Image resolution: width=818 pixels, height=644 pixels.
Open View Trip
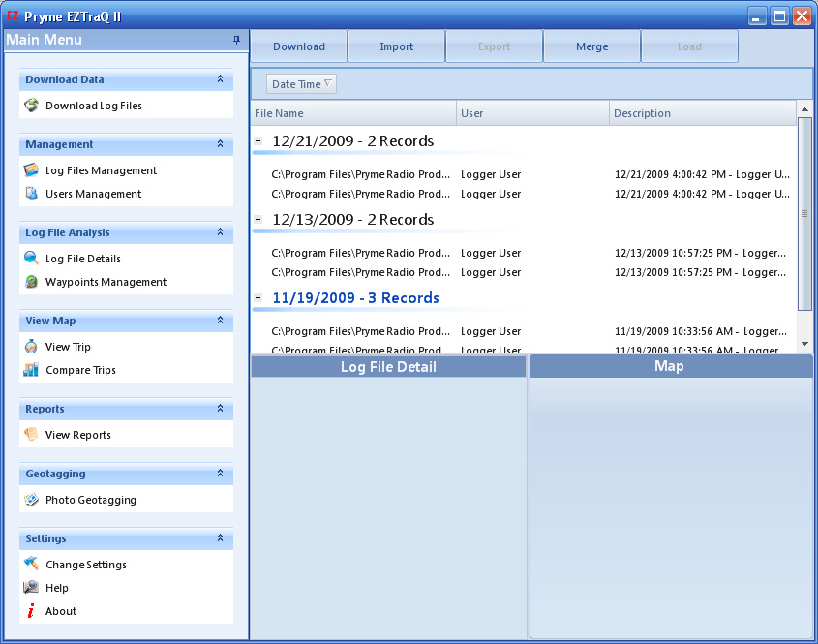(68, 347)
